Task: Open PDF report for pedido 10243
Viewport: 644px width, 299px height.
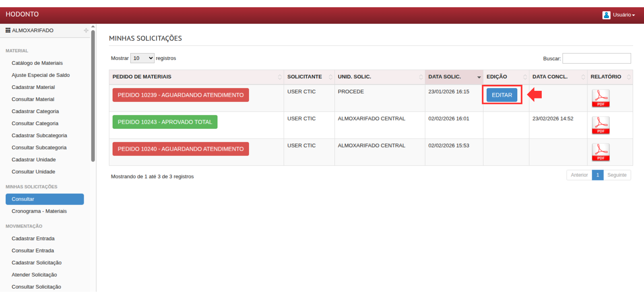Action: pos(601,125)
